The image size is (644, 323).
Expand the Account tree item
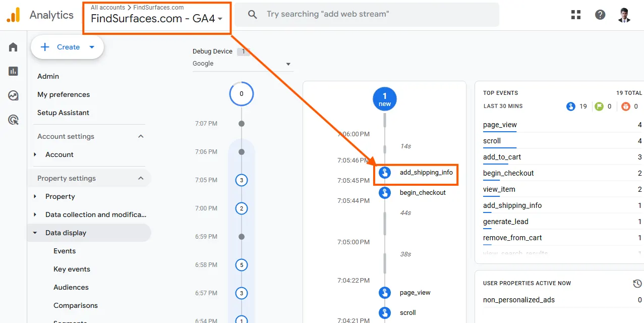35,154
